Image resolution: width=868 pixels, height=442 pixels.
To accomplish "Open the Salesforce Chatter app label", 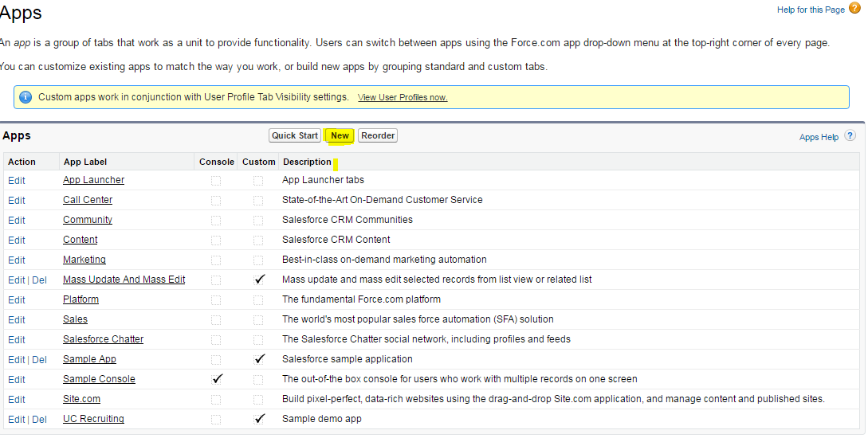I will pyautogui.click(x=103, y=339).
